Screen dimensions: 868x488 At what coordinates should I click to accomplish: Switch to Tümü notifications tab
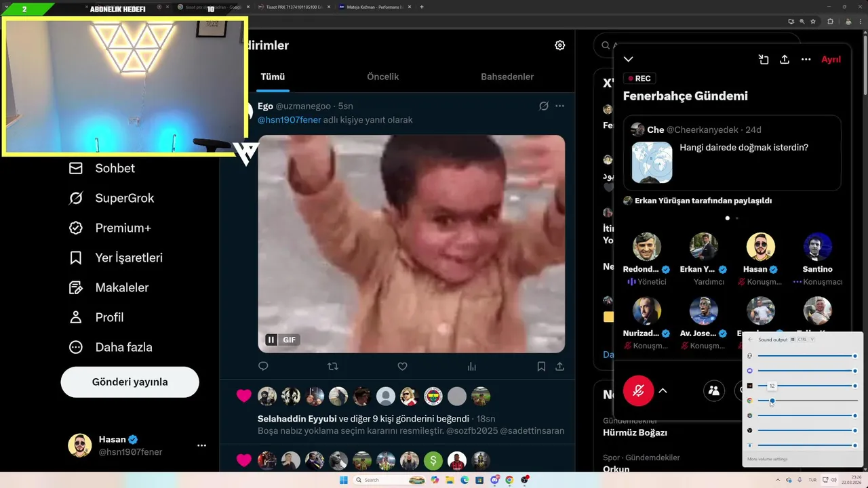(x=273, y=77)
